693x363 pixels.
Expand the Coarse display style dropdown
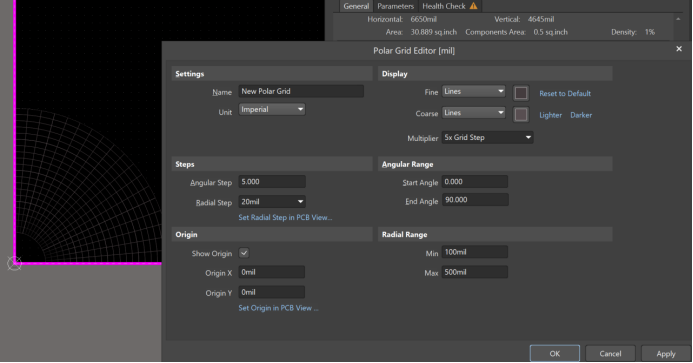[473, 113]
